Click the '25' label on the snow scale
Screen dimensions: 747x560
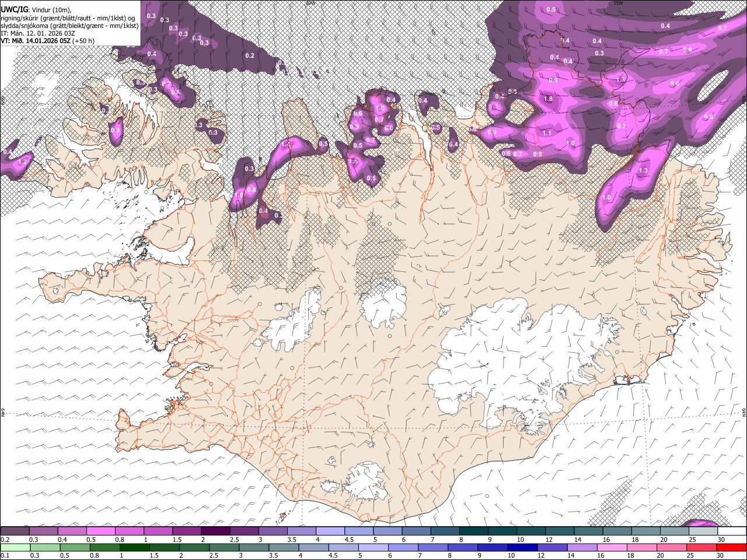[x=693, y=540]
